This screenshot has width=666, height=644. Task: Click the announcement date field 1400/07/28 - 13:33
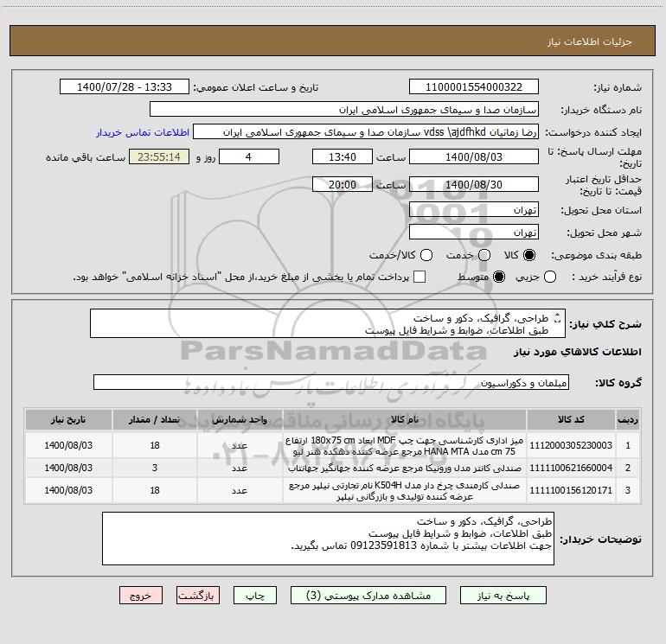[x=125, y=87]
